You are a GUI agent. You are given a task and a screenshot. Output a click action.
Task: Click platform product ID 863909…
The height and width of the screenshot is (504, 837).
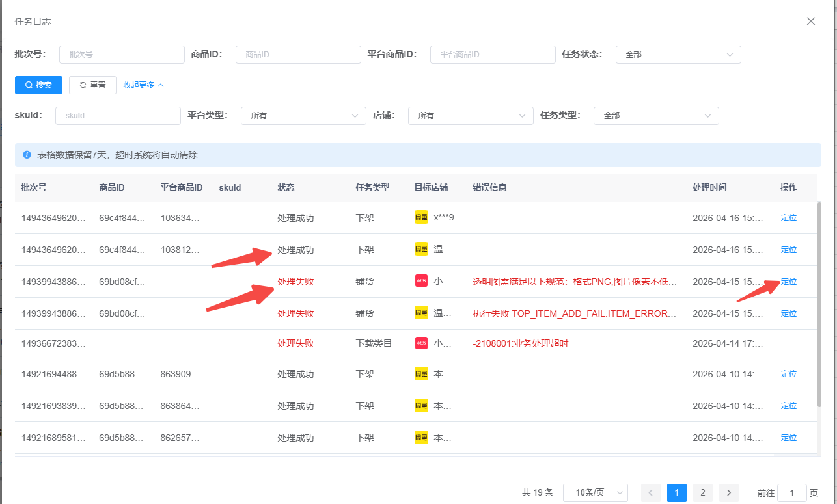click(x=180, y=374)
